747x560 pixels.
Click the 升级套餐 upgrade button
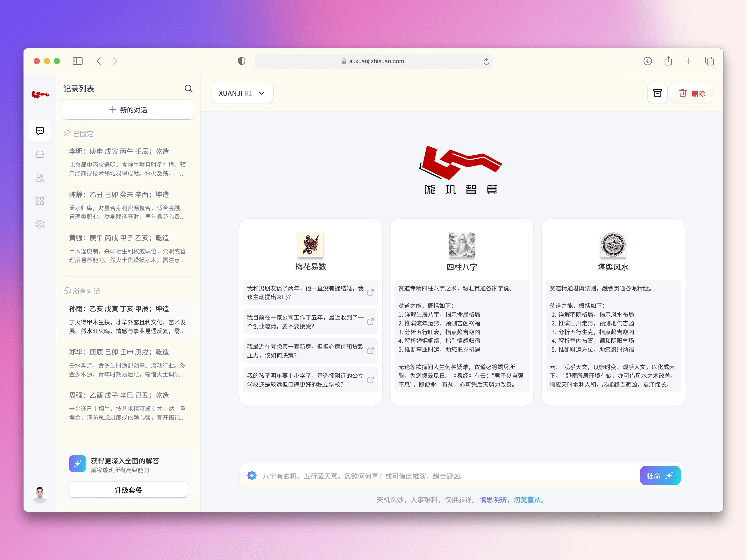coord(128,490)
